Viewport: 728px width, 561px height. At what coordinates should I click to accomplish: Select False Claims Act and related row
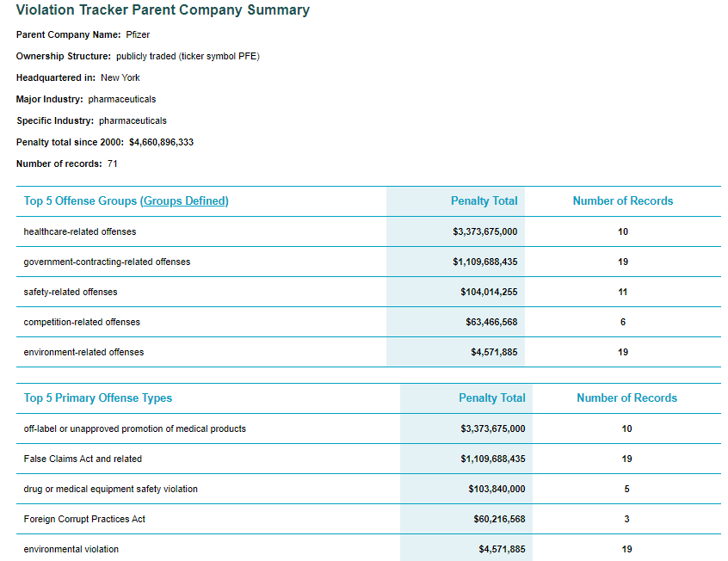(x=83, y=459)
